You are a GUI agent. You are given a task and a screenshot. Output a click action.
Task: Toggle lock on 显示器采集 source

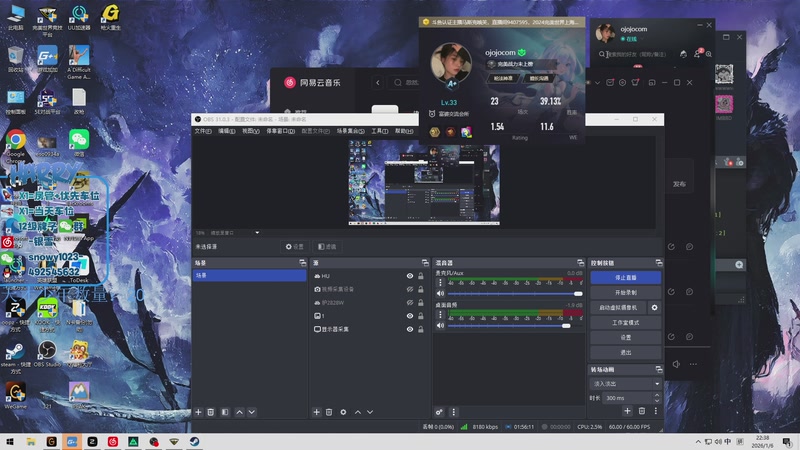pyautogui.click(x=421, y=329)
